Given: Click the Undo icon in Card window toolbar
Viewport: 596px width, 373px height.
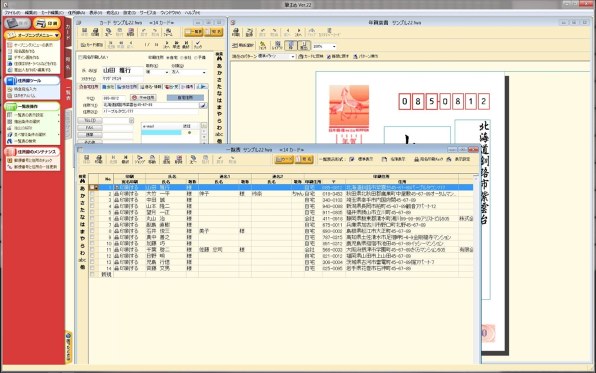Looking at the screenshot, I should [144, 32].
